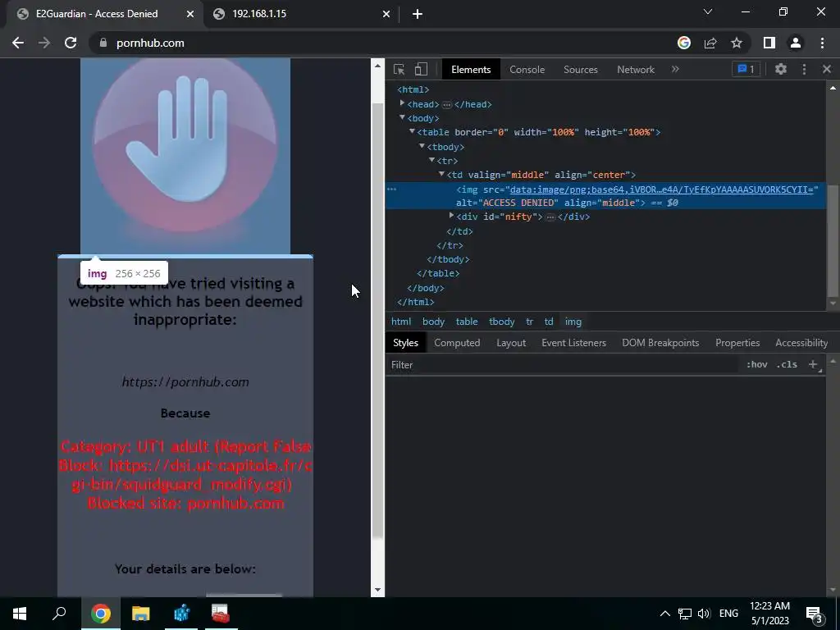Open the selected img node actions ellipsis
This screenshot has height=630, width=840.
pos(391,189)
